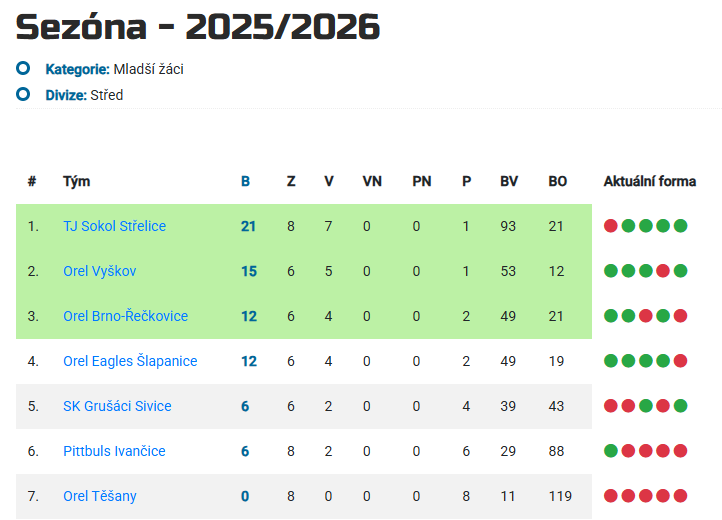722x520 pixels.
Task: Open the Orel Těšany team link
Action: point(99,496)
